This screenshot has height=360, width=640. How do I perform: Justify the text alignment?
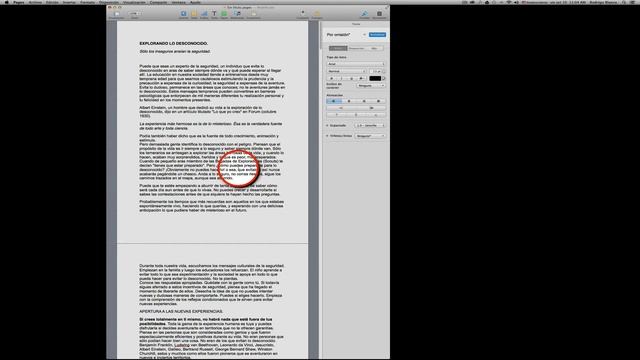[x=378, y=101]
